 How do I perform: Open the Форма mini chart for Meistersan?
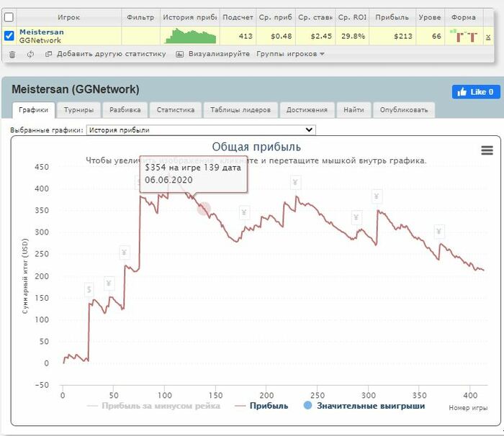463,36
